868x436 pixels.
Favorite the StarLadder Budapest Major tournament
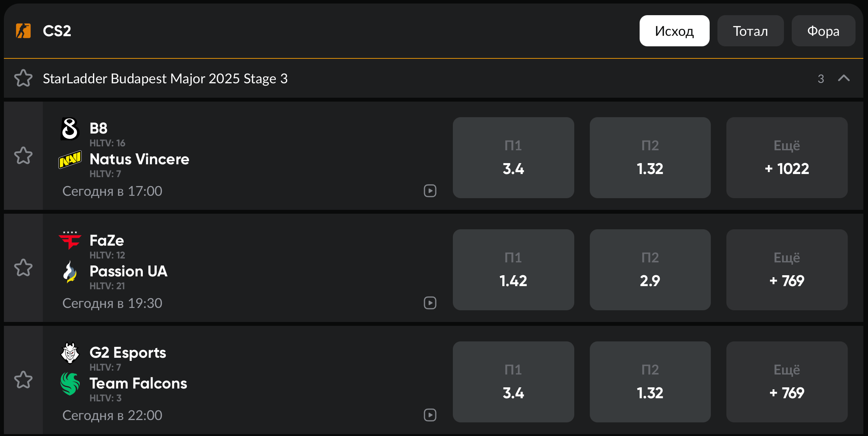click(x=23, y=78)
